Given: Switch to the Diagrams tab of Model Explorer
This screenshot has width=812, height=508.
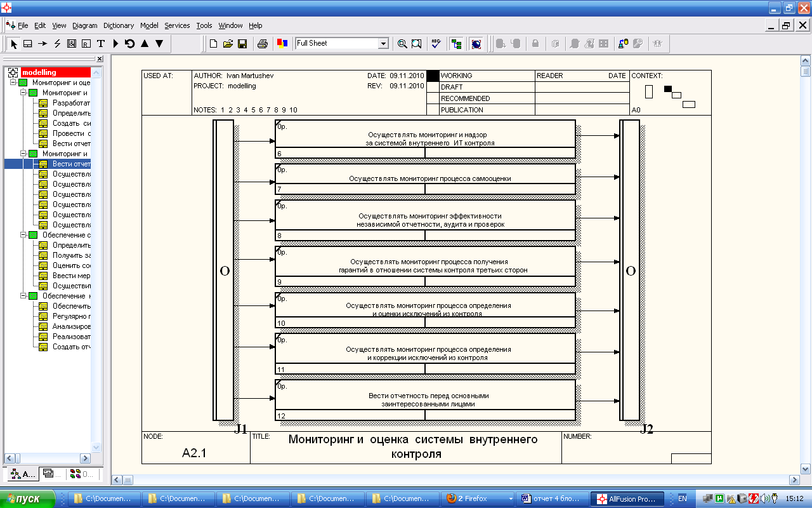Looking at the screenshot, I should click(52, 474).
